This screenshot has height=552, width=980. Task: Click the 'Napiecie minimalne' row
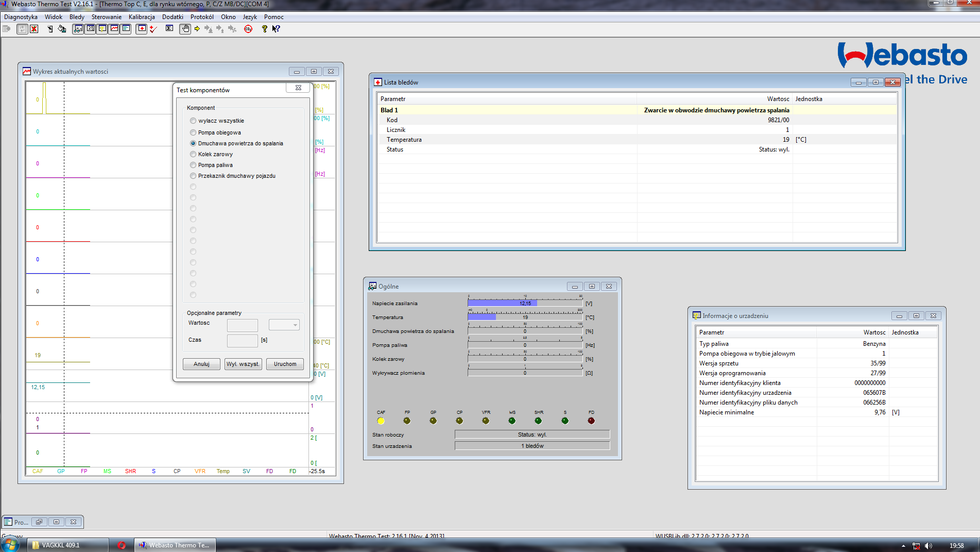[817, 412]
